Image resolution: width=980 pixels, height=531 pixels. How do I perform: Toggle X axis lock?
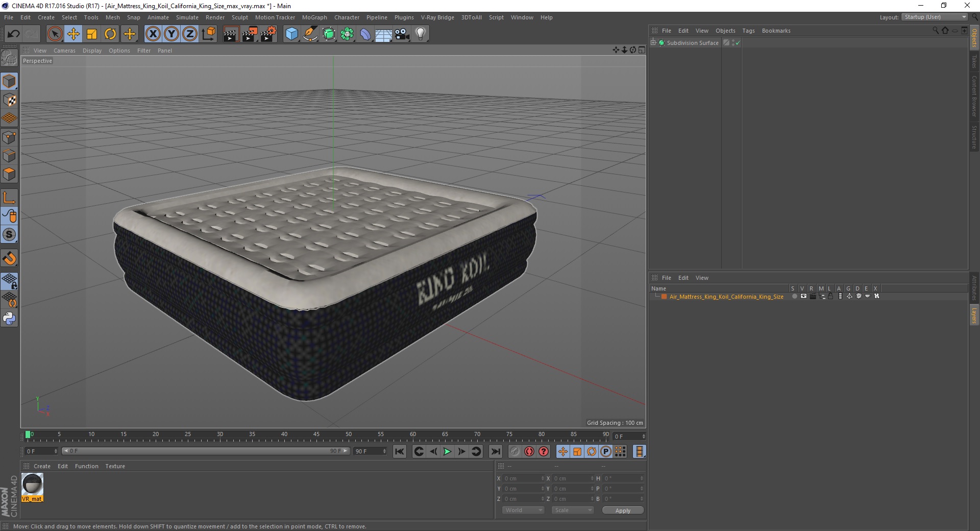click(x=153, y=34)
